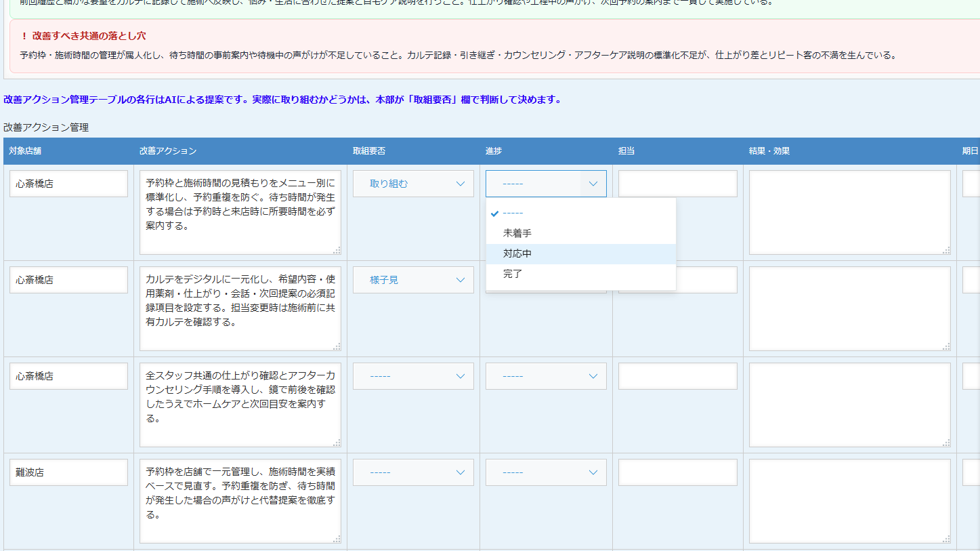Viewport: 980px width, 551px height.
Task: Select the checked "-----" option in the list
Action: coord(580,213)
